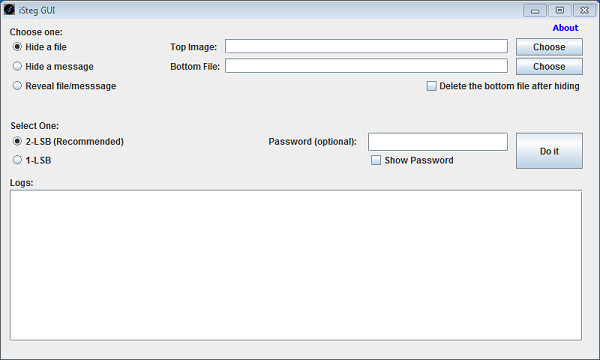
Task: Click the Choose one: heading
Action: [36, 32]
